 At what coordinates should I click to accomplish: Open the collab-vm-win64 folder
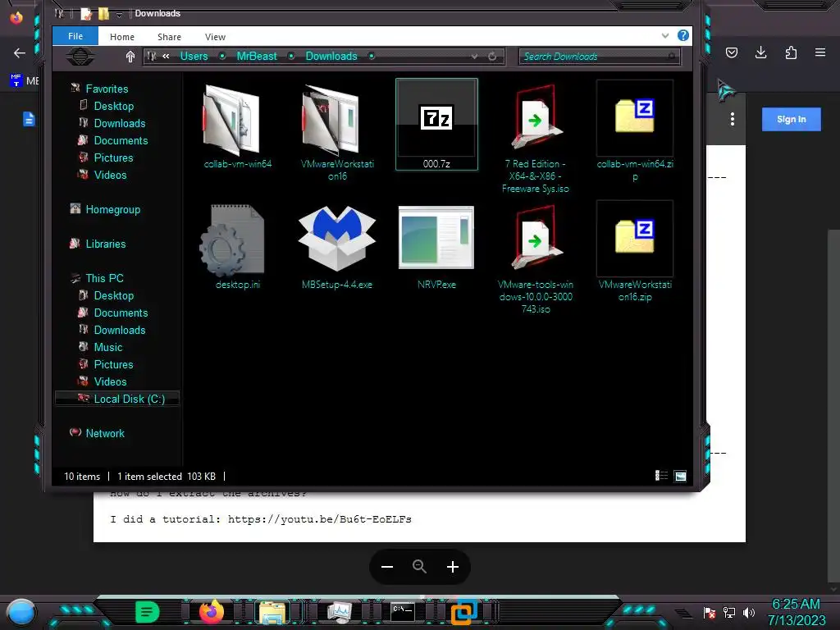point(237,126)
